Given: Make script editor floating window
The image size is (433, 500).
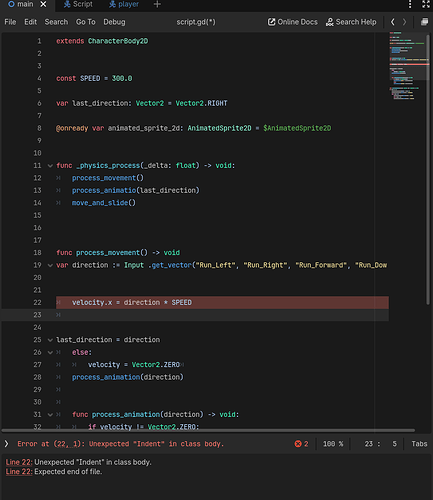Looking at the screenshot, I should pos(424,22).
